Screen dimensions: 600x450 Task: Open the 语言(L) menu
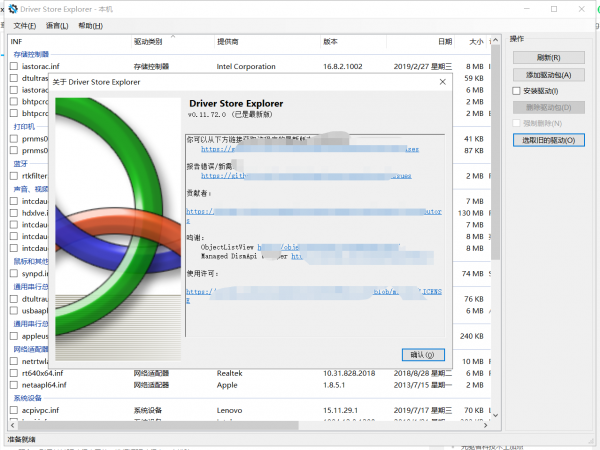pos(57,26)
